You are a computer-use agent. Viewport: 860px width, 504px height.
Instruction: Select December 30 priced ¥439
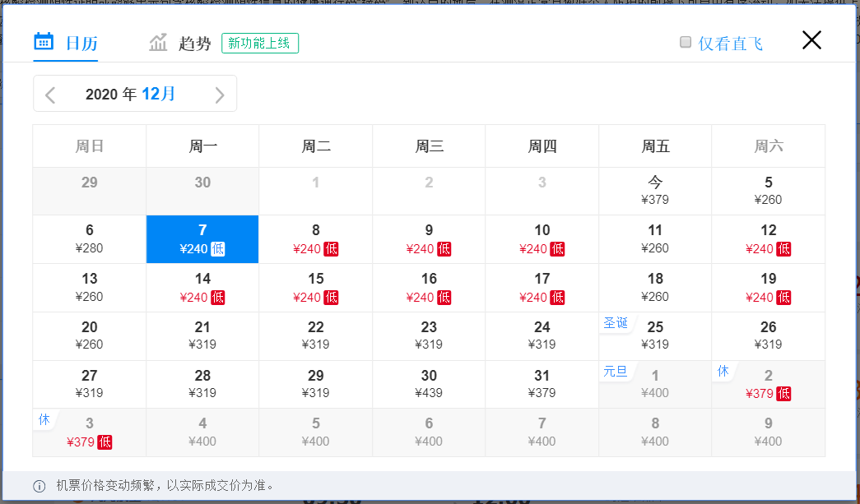(x=429, y=384)
